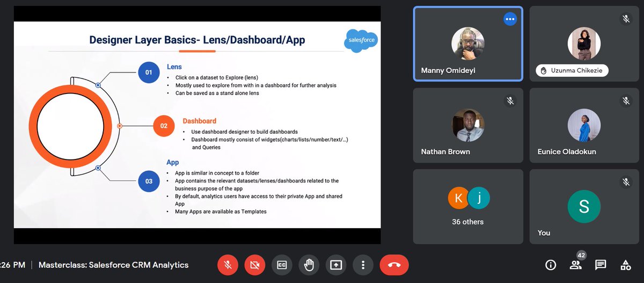Image resolution: width=644 pixels, height=283 pixels.
Task: Click K avatar in others tile
Action: click(x=458, y=199)
